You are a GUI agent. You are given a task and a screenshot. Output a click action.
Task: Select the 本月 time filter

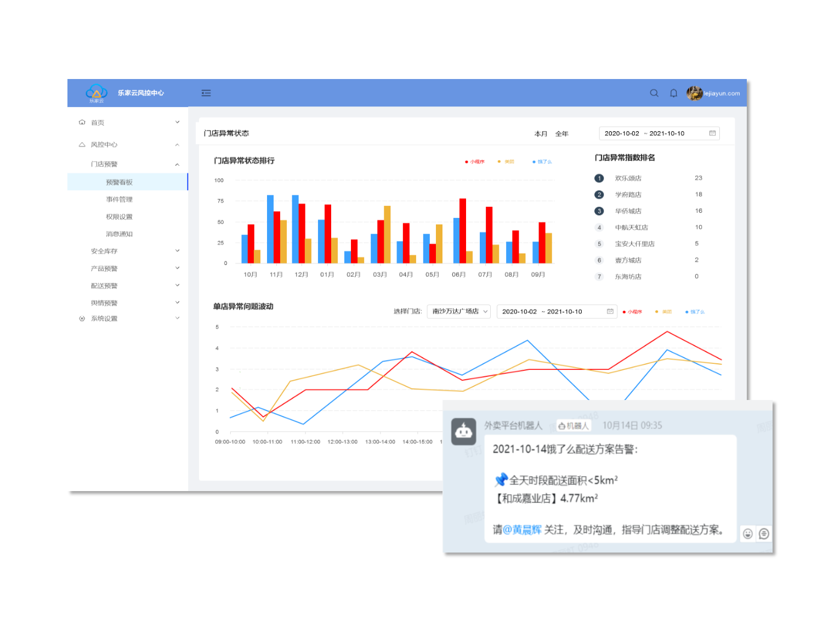tap(541, 134)
